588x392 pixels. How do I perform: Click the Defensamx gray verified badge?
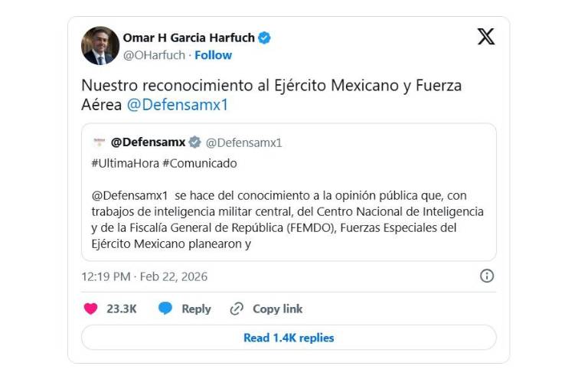point(195,142)
